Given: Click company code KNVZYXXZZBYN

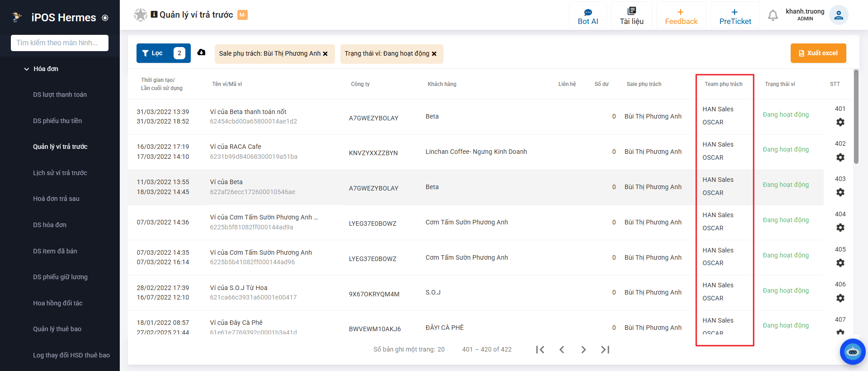Looking at the screenshot, I should coord(373,153).
